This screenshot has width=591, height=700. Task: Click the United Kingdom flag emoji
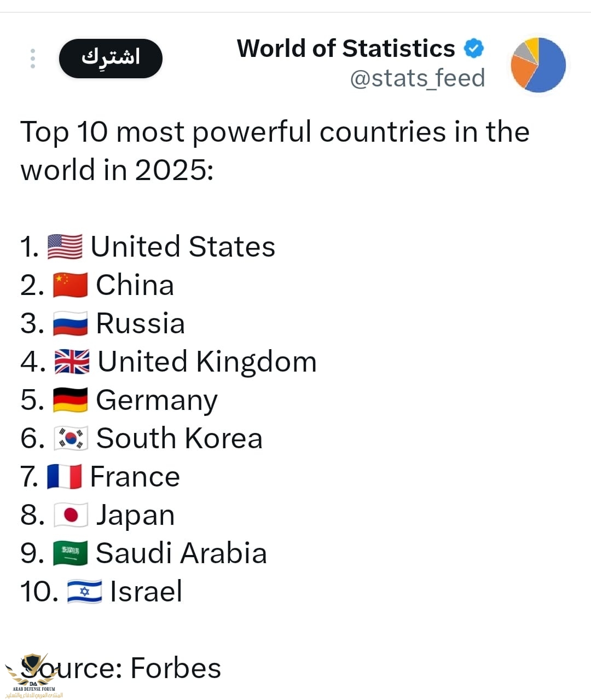tap(72, 362)
